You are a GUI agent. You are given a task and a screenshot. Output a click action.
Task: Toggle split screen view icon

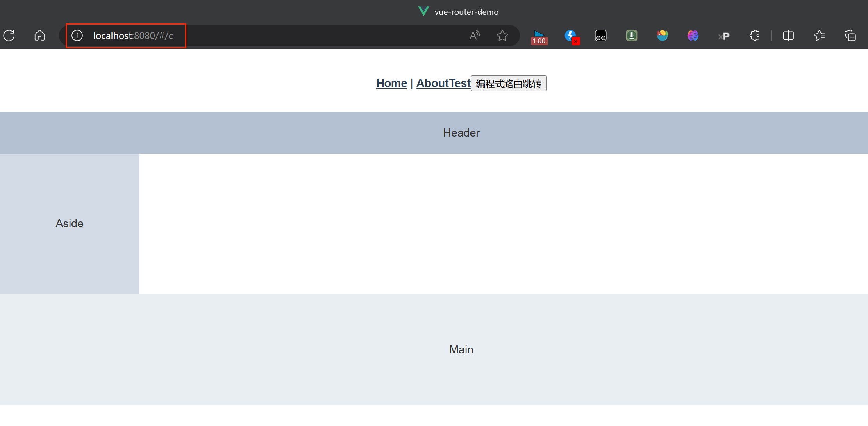coord(788,36)
